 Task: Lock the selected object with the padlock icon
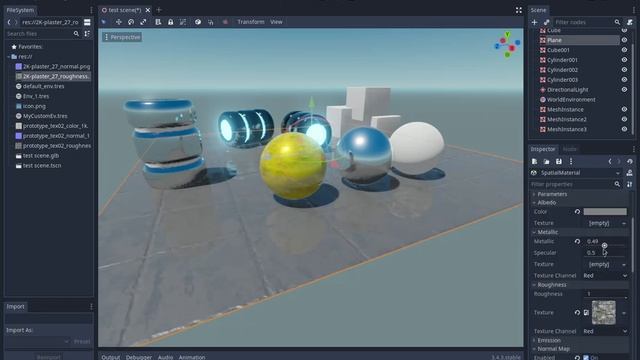[x=171, y=22]
